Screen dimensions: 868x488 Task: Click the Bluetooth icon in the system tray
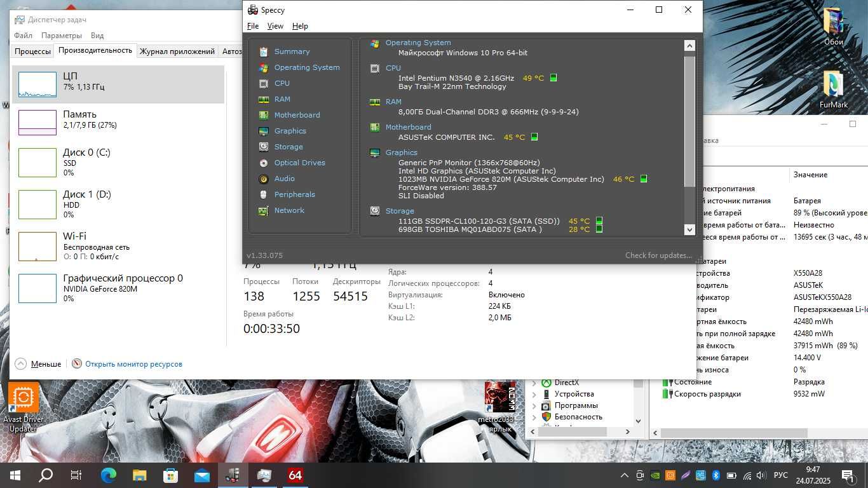[x=715, y=475]
